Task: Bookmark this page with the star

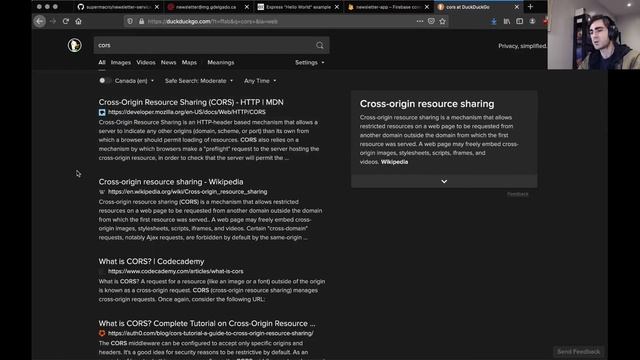Action: pos(442,21)
